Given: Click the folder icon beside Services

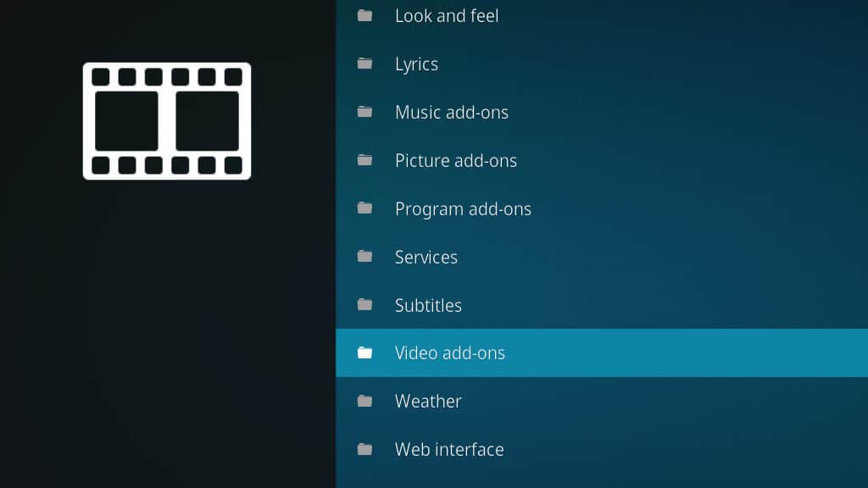Looking at the screenshot, I should (x=364, y=256).
